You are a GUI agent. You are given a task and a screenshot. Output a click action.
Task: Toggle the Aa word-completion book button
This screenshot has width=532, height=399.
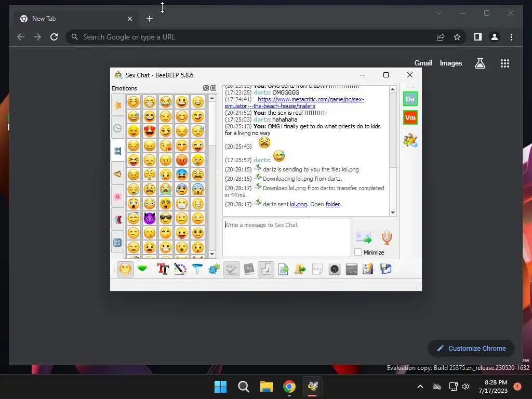pos(249,270)
